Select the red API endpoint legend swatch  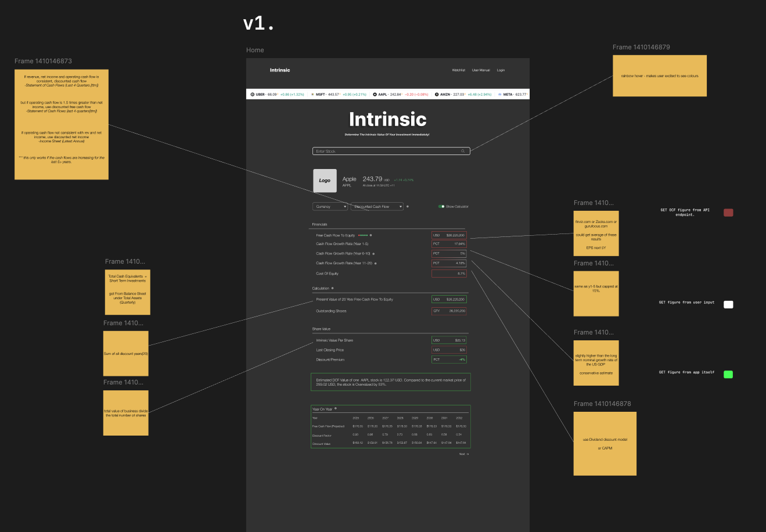coord(728,213)
